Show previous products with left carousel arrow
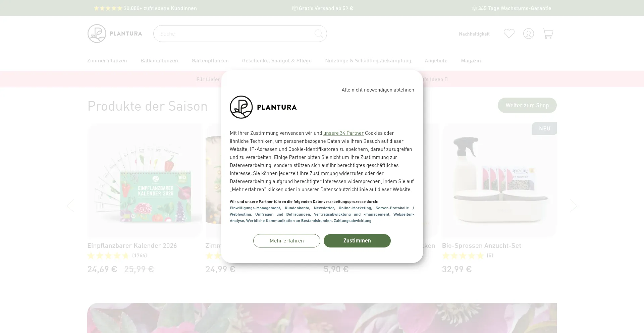Image resolution: width=644 pixels, height=333 pixels. pos(70,206)
